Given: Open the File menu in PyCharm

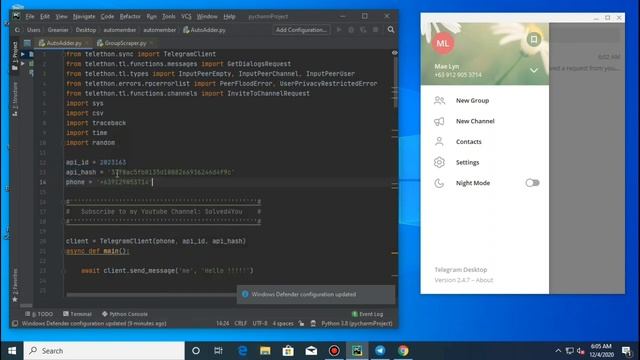Looking at the screenshot, I should point(30,17).
